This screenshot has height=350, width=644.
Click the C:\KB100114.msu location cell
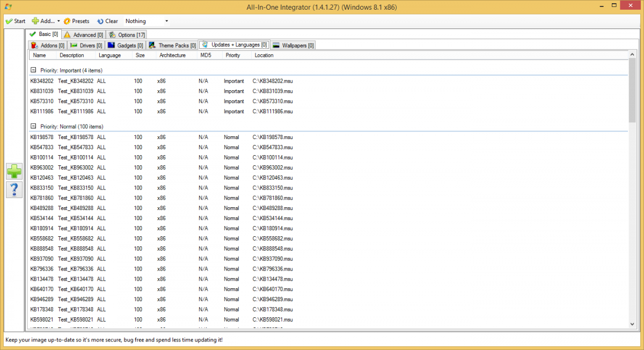[273, 157]
